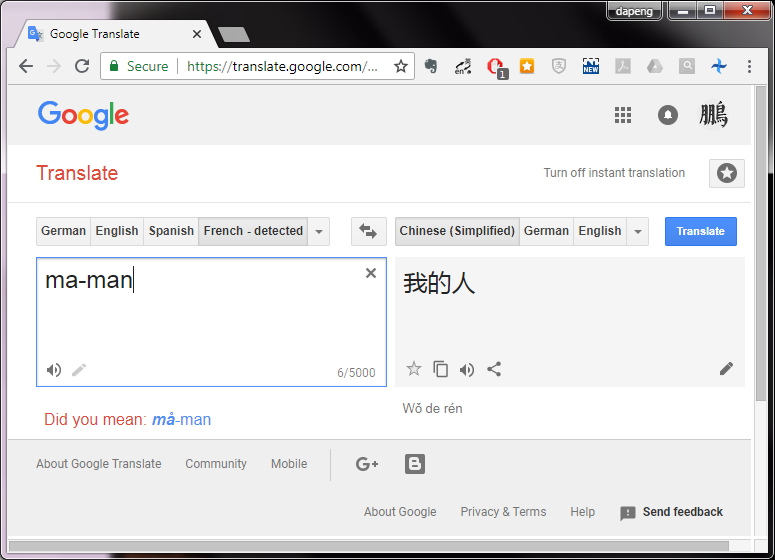Switch to the Google Translate tab
This screenshot has height=560, width=775.
pos(114,34)
